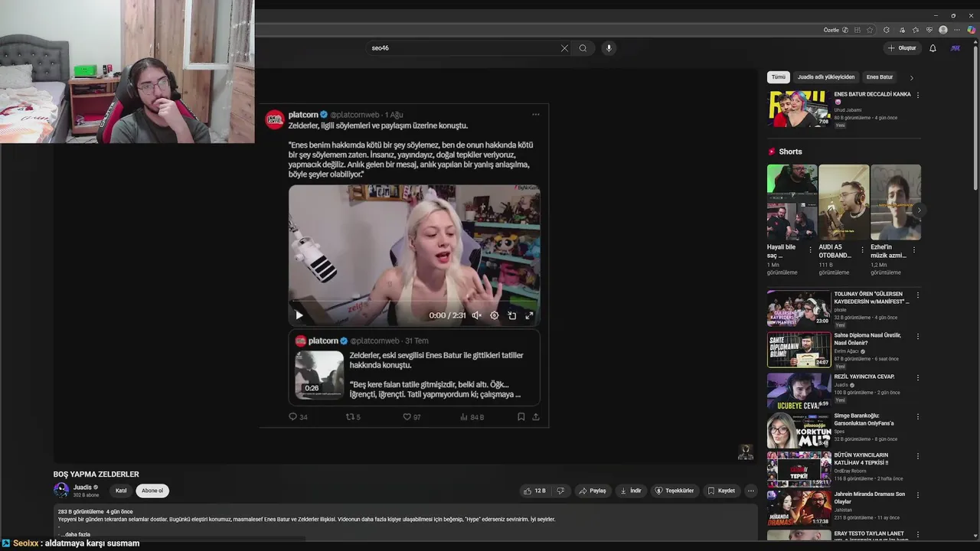Screen dimensions: 980x551
Task: Open options for Sahte Diploma video
Action: [x=918, y=336]
